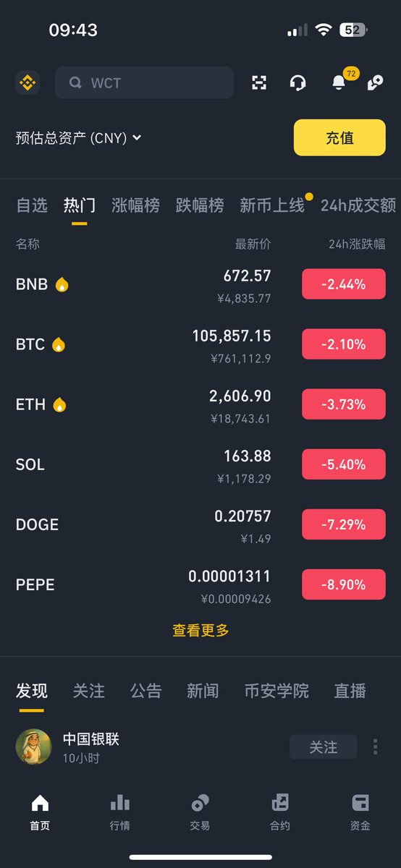401x868 pixels.
Task: Tap the Binance logo icon
Action: pos(28,82)
